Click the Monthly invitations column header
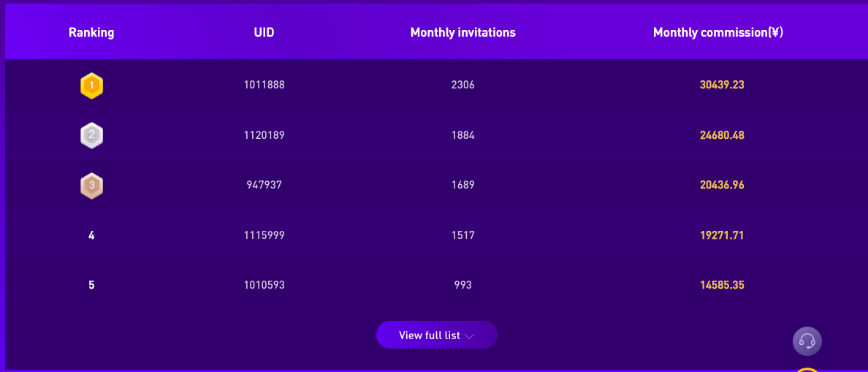Screen dimensions: 868x372 (462, 33)
